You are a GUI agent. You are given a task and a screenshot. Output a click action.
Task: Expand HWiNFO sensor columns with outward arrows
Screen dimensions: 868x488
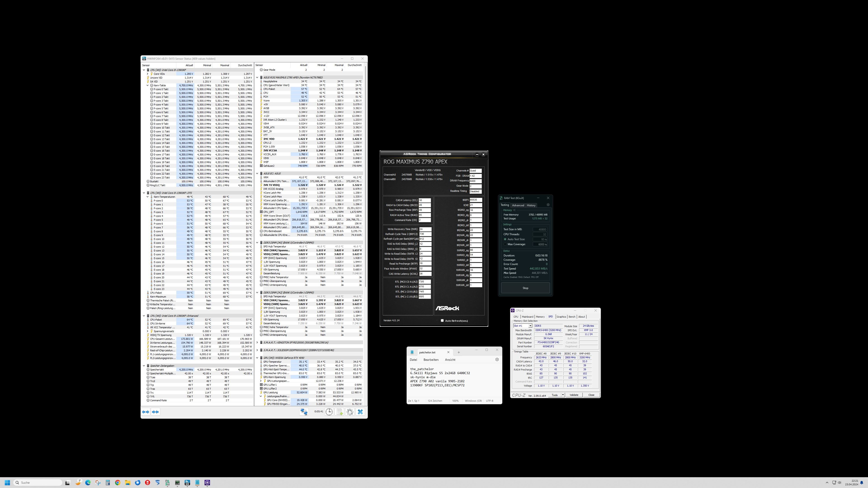(146, 412)
